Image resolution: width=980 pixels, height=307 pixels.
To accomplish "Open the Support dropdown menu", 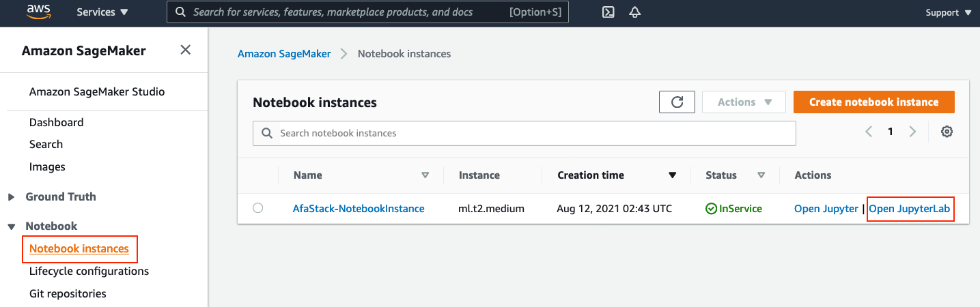I will click(x=949, y=12).
